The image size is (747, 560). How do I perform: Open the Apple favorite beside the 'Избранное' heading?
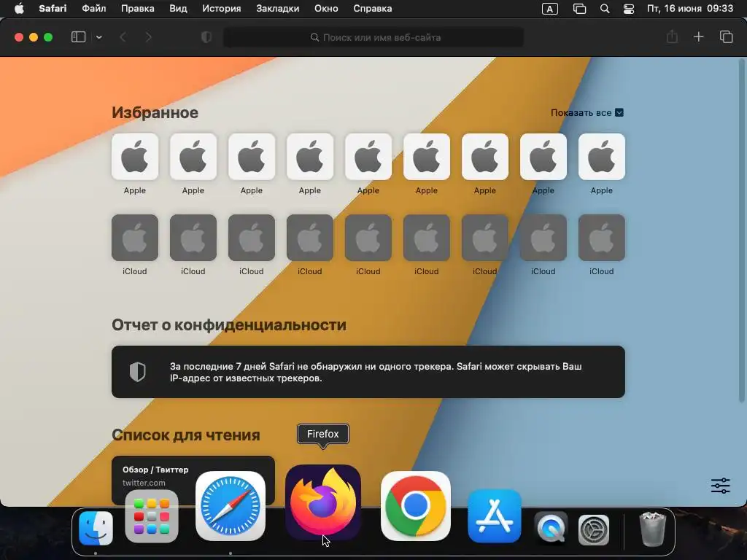coord(135,157)
